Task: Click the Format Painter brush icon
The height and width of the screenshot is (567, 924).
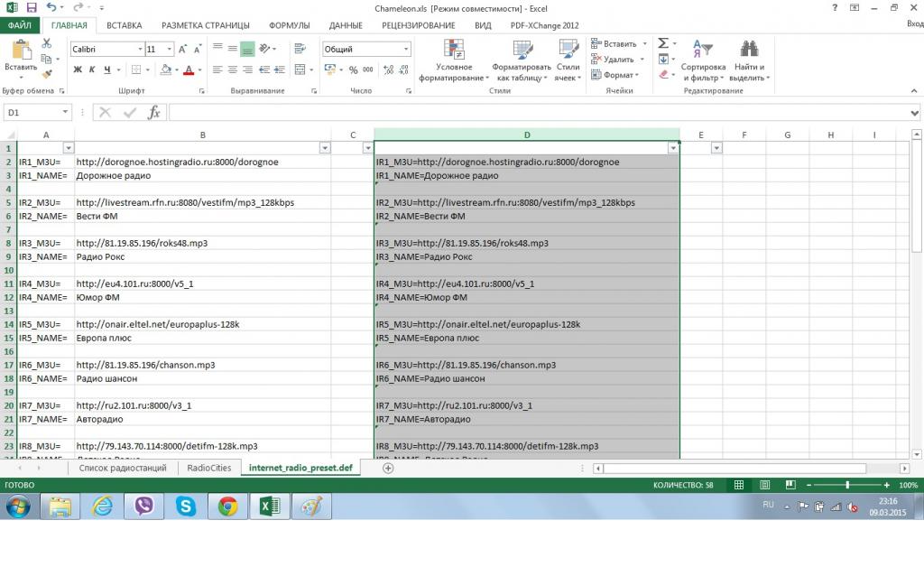Action: (47, 74)
